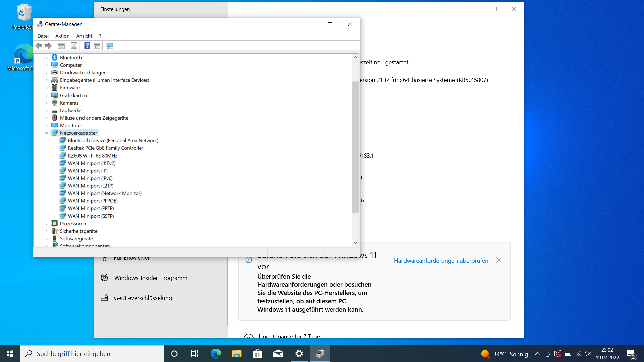The width and height of the screenshot is (644, 362).
Task: Open the Aktion menu
Action: click(x=62, y=36)
